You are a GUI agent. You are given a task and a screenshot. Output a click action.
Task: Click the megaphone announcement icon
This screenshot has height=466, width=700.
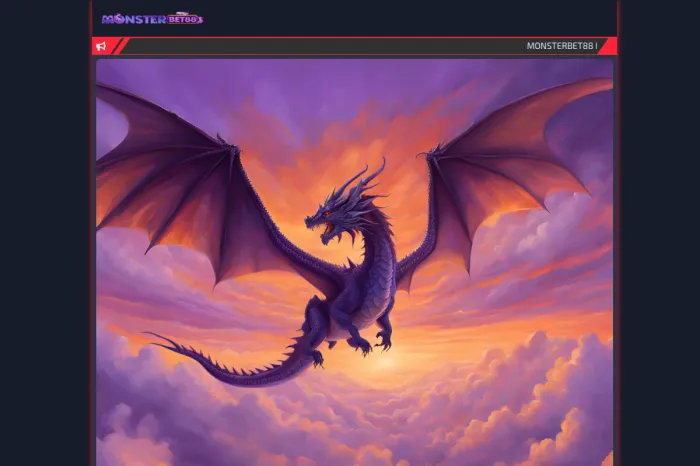coord(101,46)
